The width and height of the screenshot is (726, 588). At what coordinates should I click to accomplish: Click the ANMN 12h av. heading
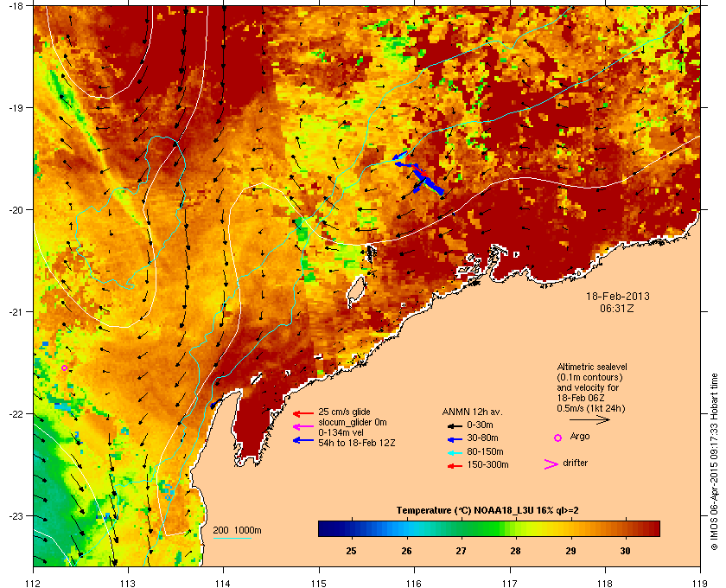point(472,412)
